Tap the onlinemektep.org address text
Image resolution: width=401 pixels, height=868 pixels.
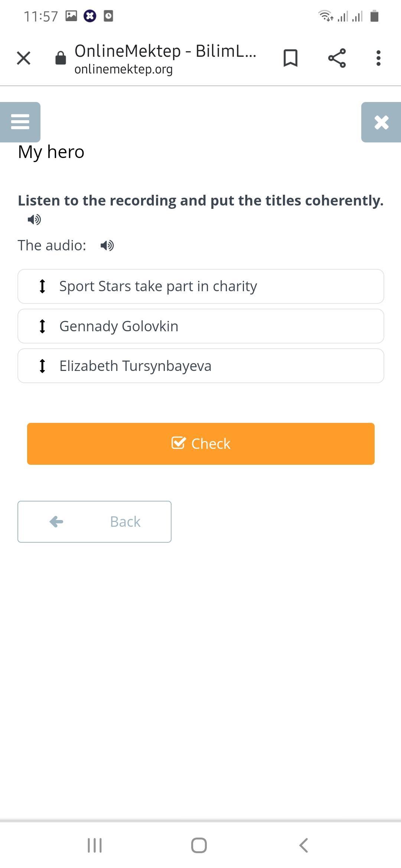pyautogui.click(x=124, y=69)
